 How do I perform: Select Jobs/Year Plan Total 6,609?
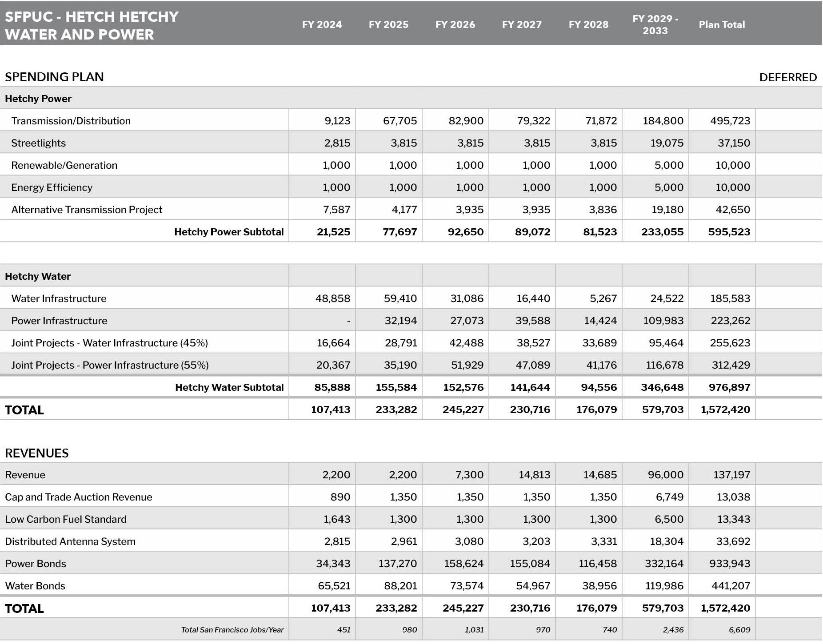(x=739, y=630)
